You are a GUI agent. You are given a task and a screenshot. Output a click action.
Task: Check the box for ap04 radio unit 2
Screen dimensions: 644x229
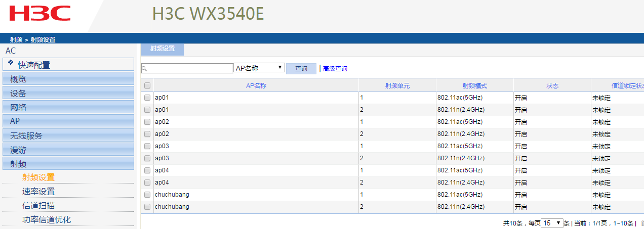click(147, 182)
